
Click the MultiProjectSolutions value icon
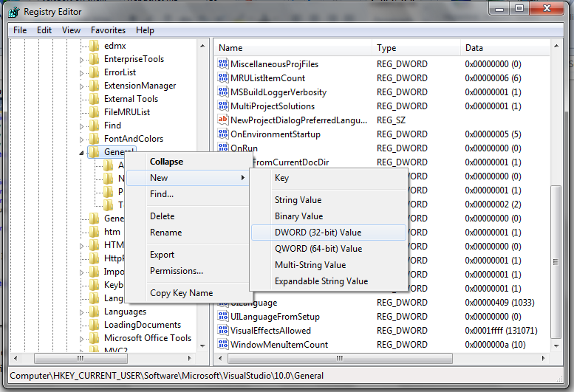222,106
